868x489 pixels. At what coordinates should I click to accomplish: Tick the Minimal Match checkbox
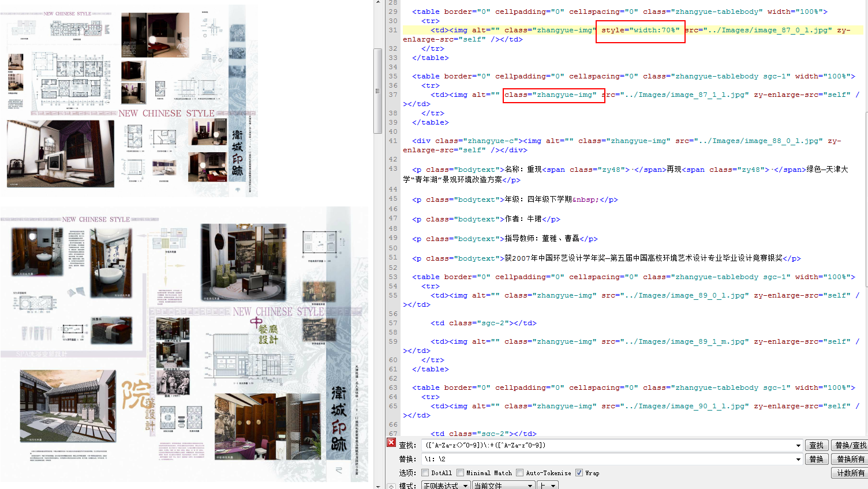461,473
